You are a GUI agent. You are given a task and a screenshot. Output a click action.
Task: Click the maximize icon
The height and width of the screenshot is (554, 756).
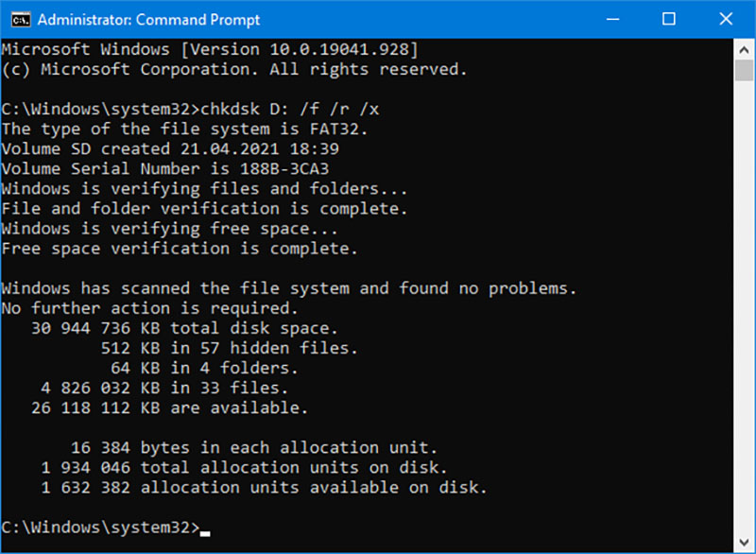[668, 18]
